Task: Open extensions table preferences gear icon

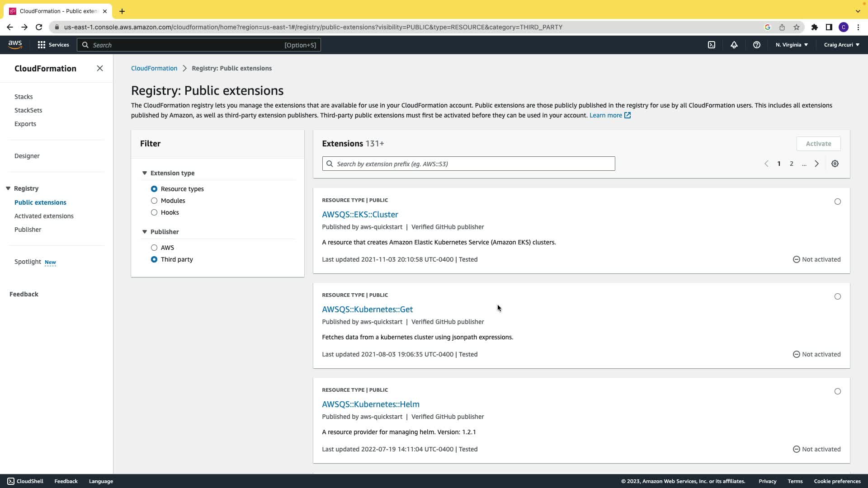Action: (x=835, y=164)
